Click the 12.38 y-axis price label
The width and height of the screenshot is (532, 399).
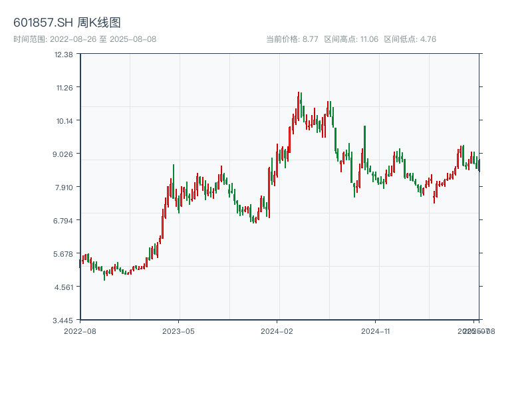tap(64, 54)
